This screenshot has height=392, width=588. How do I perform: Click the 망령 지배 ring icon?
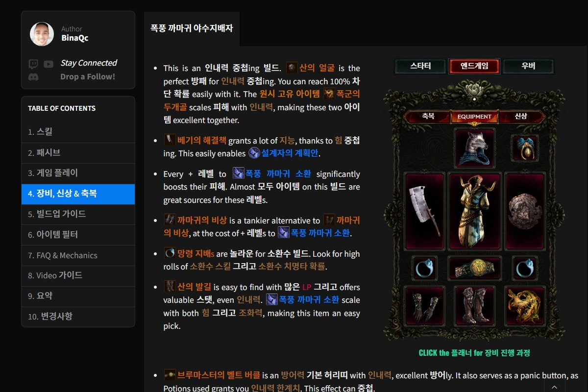click(170, 253)
